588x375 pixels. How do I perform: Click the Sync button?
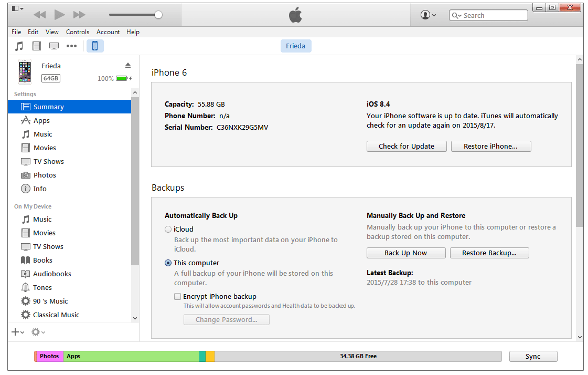533,356
